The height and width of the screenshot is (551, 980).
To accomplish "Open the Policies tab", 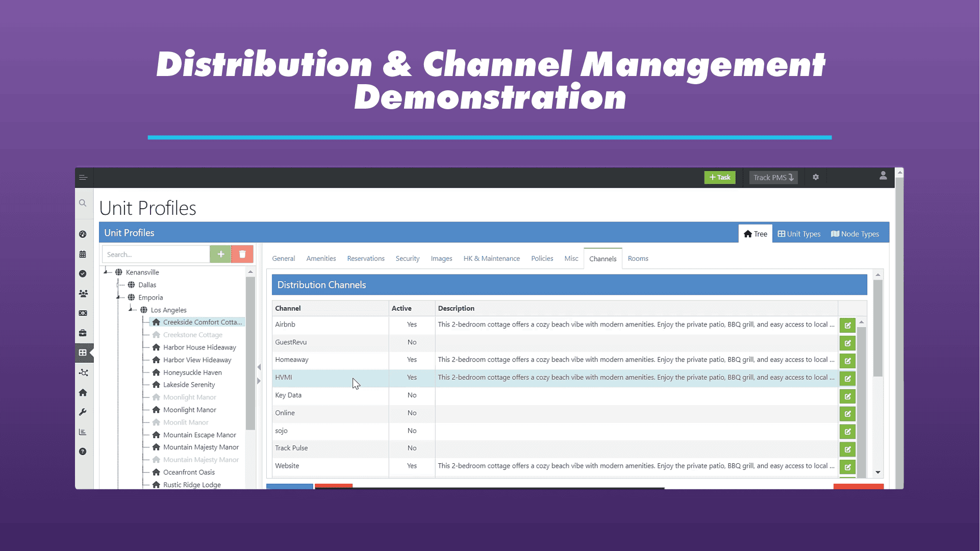I will 542,259.
